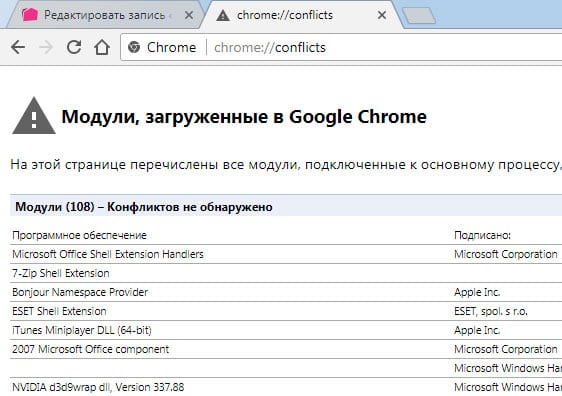Click the large warning triangle beside the heading
This screenshot has height=396, width=562.
pos(34,116)
